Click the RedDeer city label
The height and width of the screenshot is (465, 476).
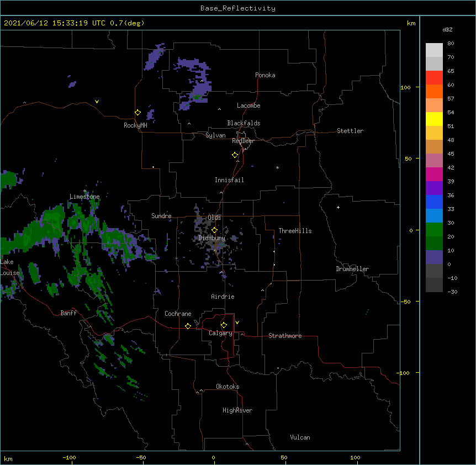point(243,141)
